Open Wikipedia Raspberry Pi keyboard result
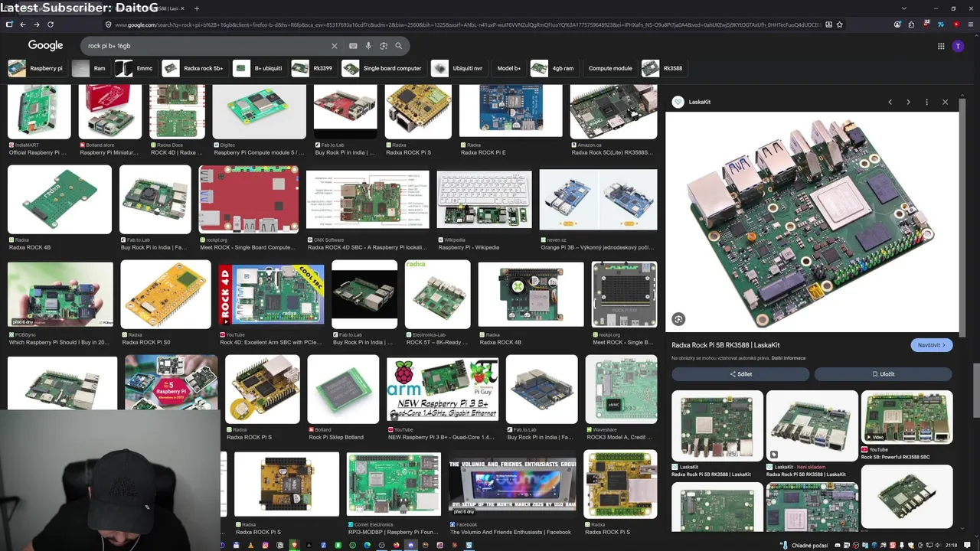The image size is (980, 551). (484, 201)
